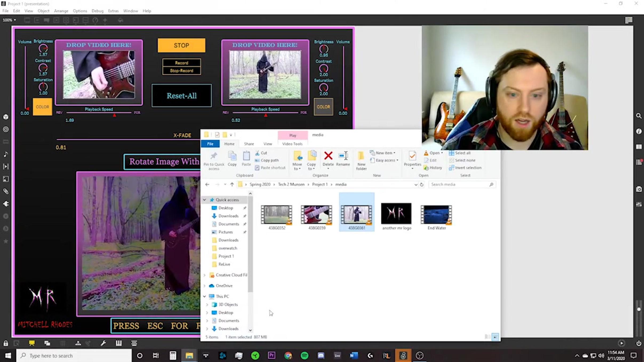Open the images icon in left sidebar
Screen dimensions: 644x362
click(x=6, y=179)
